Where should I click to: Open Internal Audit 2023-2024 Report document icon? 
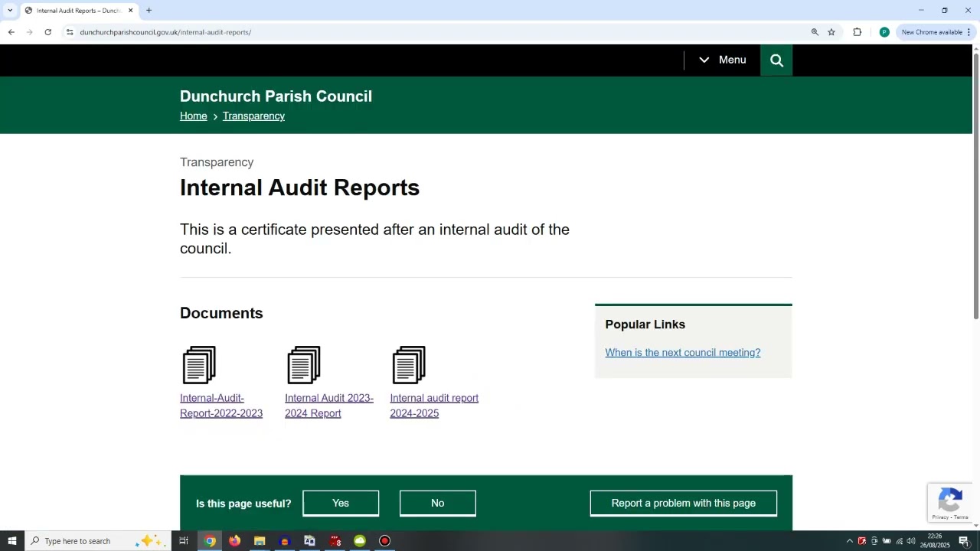[304, 365]
